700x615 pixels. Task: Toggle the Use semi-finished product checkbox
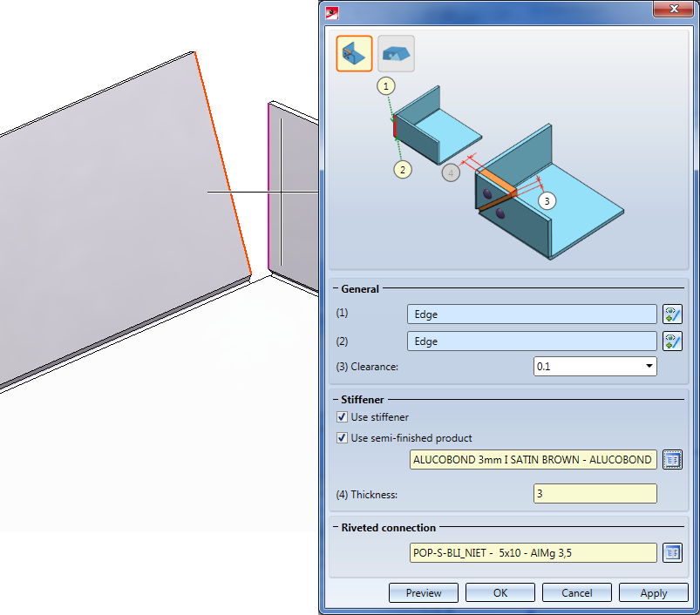point(342,438)
